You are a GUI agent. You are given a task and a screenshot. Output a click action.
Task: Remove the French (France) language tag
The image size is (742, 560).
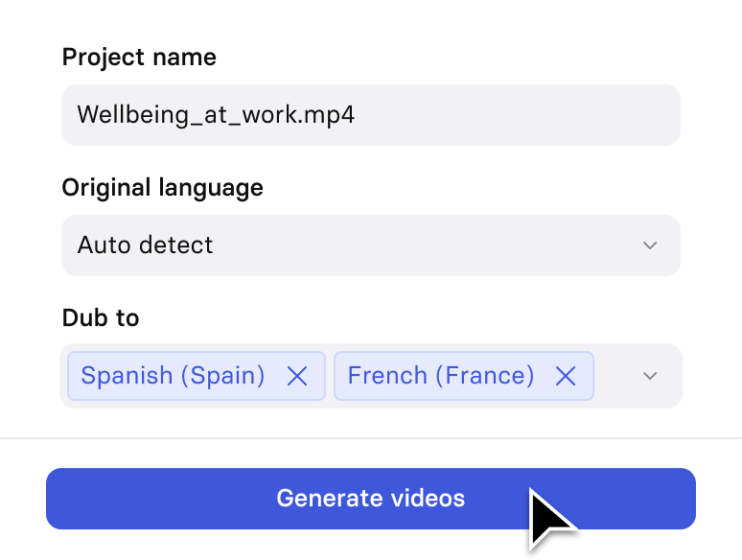[x=566, y=376]
